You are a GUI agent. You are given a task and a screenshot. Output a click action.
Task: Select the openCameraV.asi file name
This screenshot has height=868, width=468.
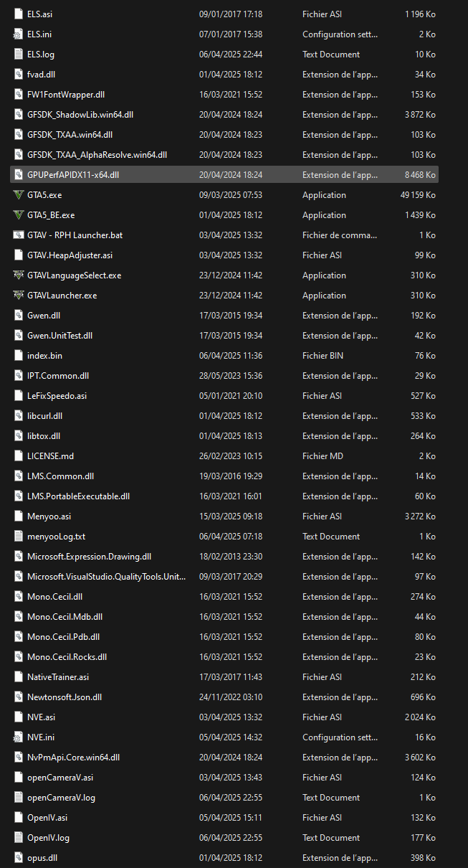tap(60, 777)
